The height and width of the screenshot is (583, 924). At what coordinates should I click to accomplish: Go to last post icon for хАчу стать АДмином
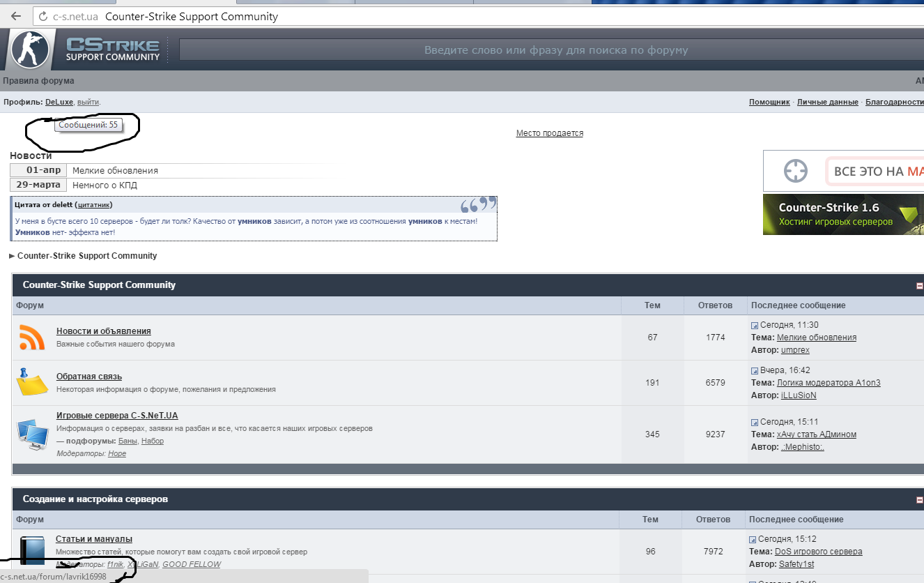coord(754,423)
